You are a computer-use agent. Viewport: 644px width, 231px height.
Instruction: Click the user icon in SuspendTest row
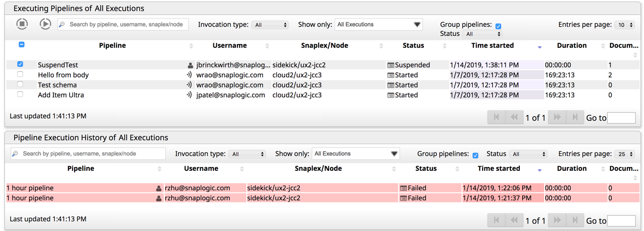pos(190,65)
